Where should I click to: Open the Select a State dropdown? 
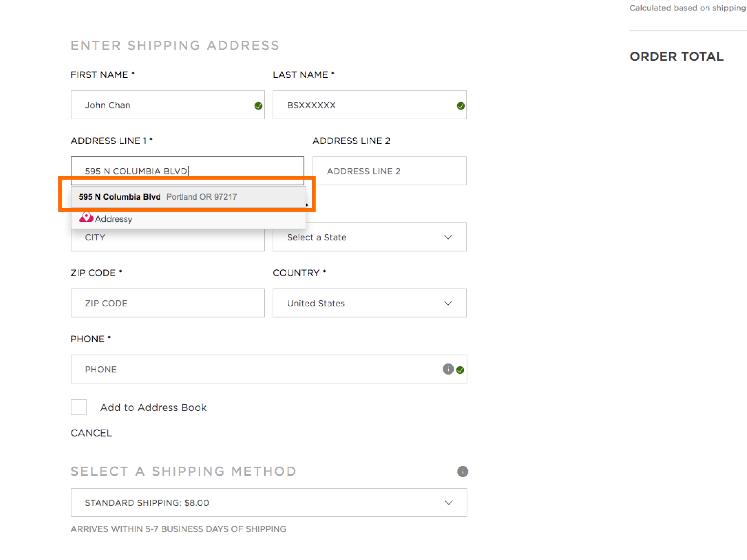(x=369, y=237)
